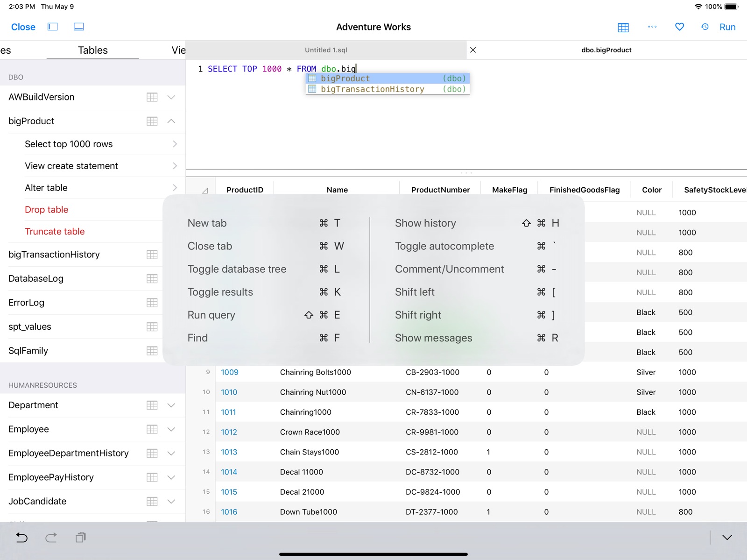747x560 pixels.
Task: Choose Truncate table
Action: [55, 232]
